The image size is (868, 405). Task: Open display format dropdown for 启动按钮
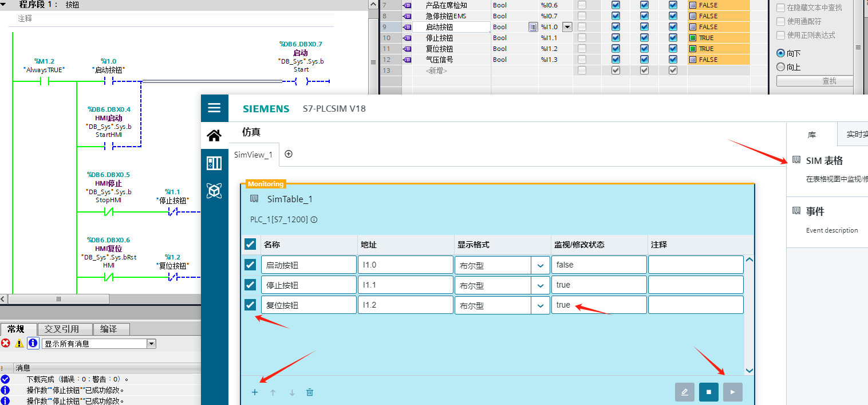pos(540,265)
